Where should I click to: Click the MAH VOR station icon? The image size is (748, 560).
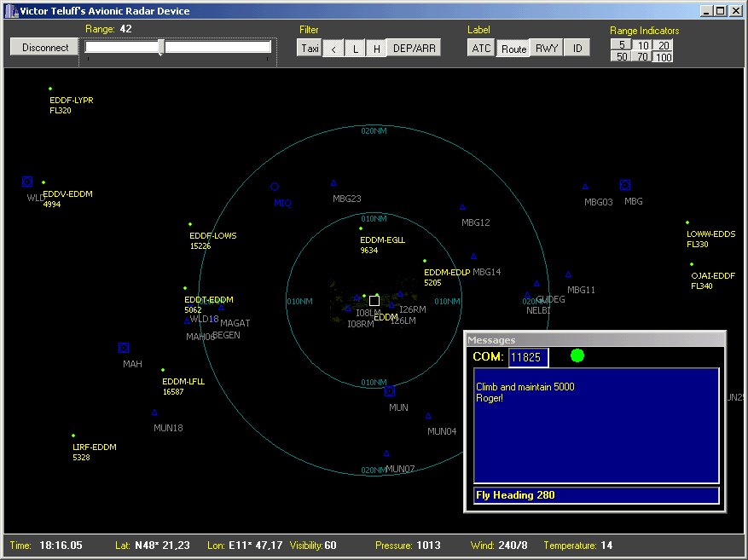124,348
